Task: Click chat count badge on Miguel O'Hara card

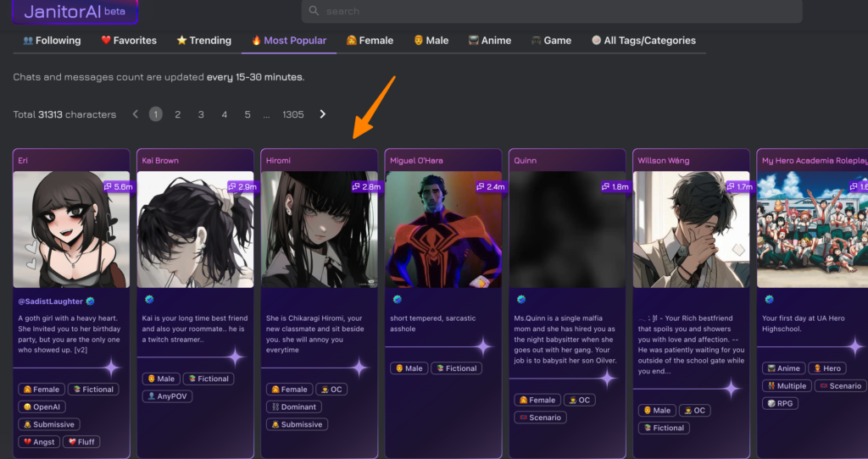Action: point(491,186)
